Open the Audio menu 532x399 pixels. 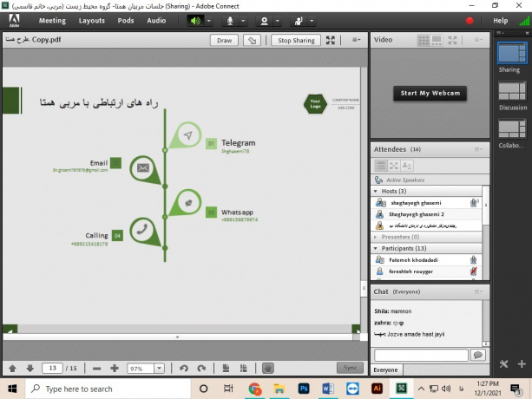pos(156,21)
